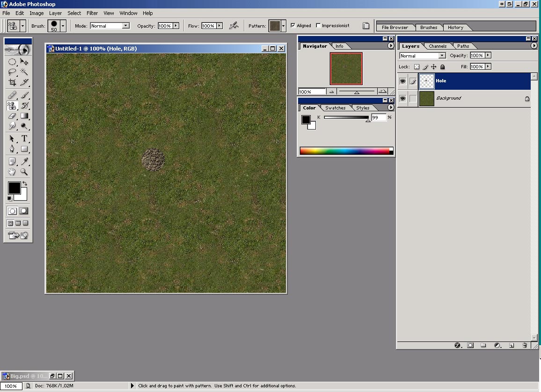The image size is (541, 392).
Task: Enable the Impressionist checkbox
Action: 319,26
